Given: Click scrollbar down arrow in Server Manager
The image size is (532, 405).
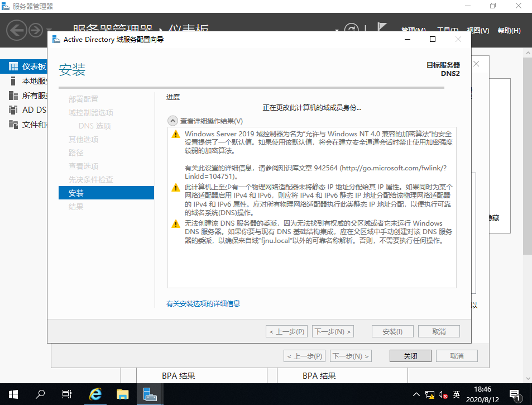Looking at the screenshot, I should [x=527, y=378].
